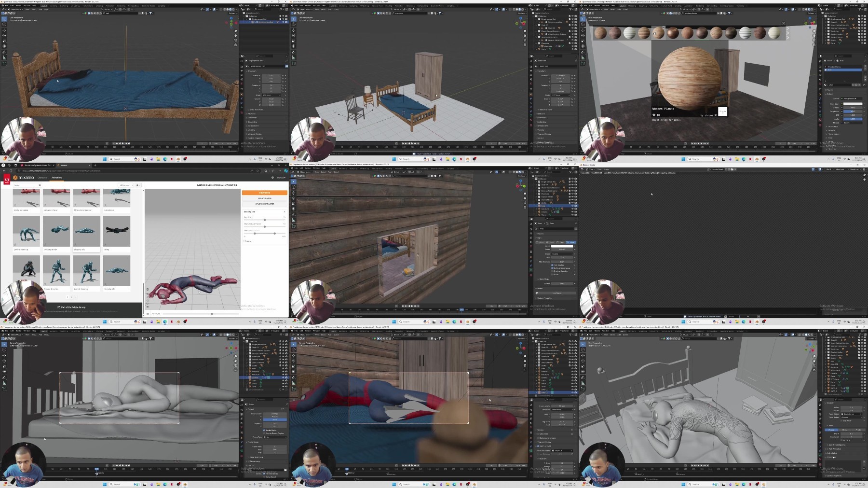Hide the Area light via its eye icon
The image size is (868, 488).
572,206
